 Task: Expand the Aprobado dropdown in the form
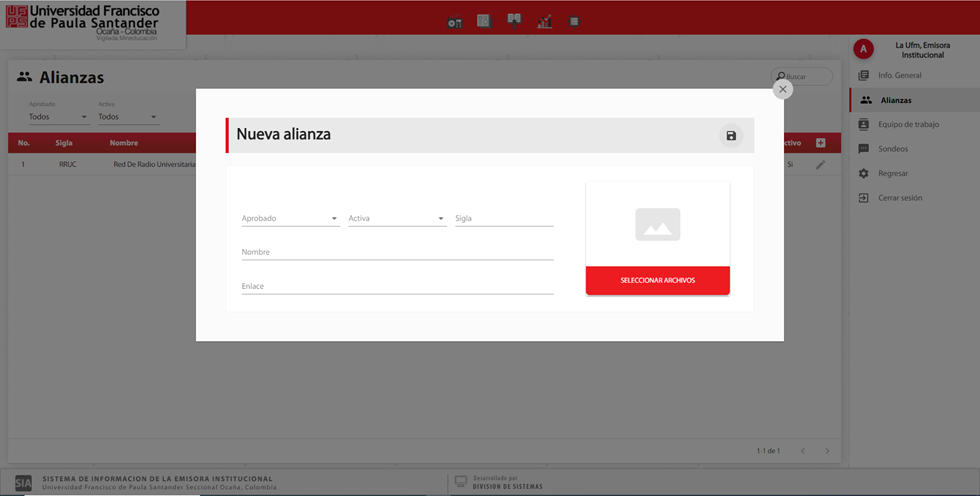tap(290, 218)
